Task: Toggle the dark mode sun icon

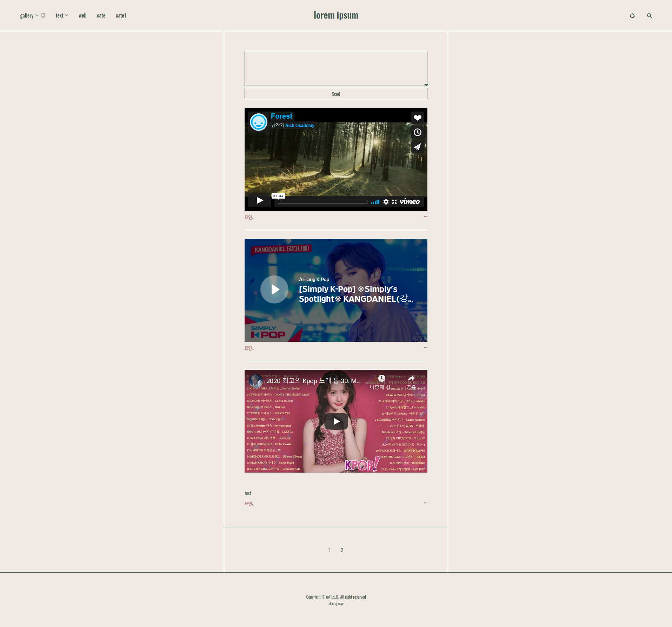Action: [x=632, y=16]
